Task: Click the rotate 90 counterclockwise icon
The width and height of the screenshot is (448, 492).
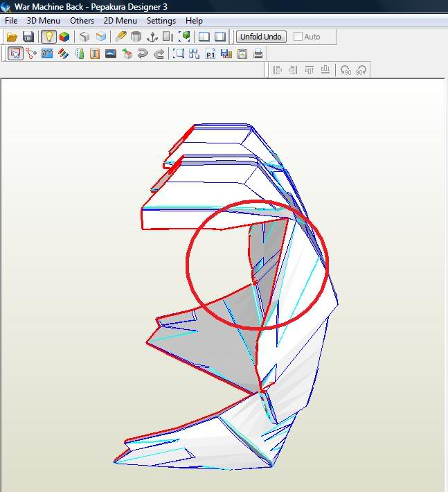Action: click(x=346, y=70)
